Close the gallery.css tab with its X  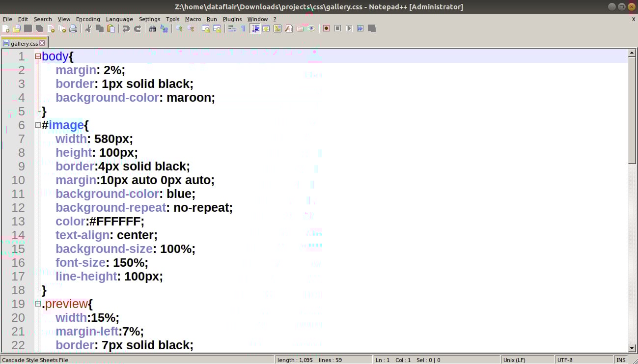[42, 43]
